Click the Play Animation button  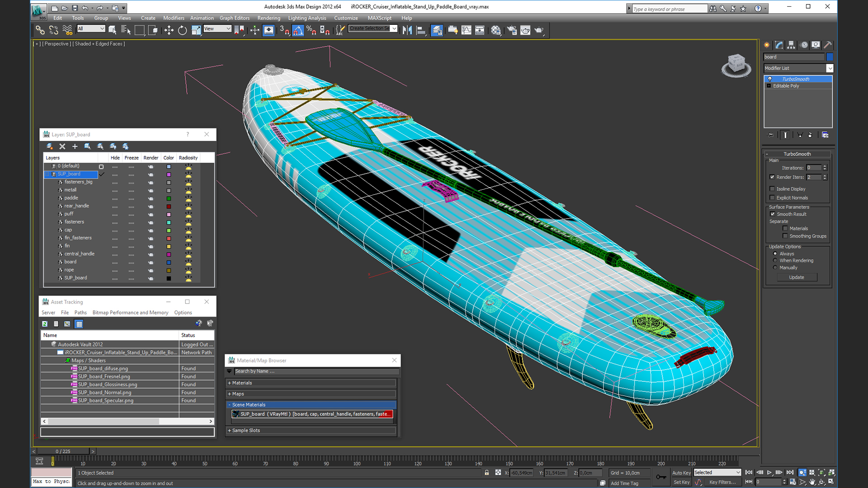coord(769,472)
